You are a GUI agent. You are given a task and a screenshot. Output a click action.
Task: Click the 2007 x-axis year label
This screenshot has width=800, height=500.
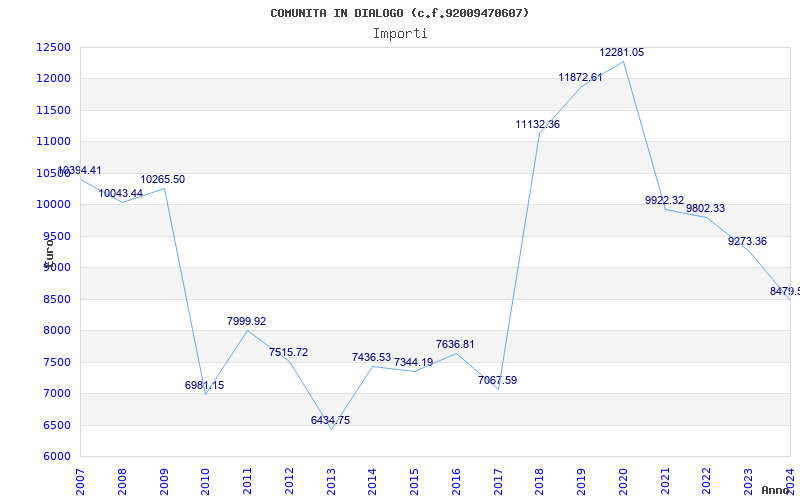pyautogui.click(x=80, y=482)
